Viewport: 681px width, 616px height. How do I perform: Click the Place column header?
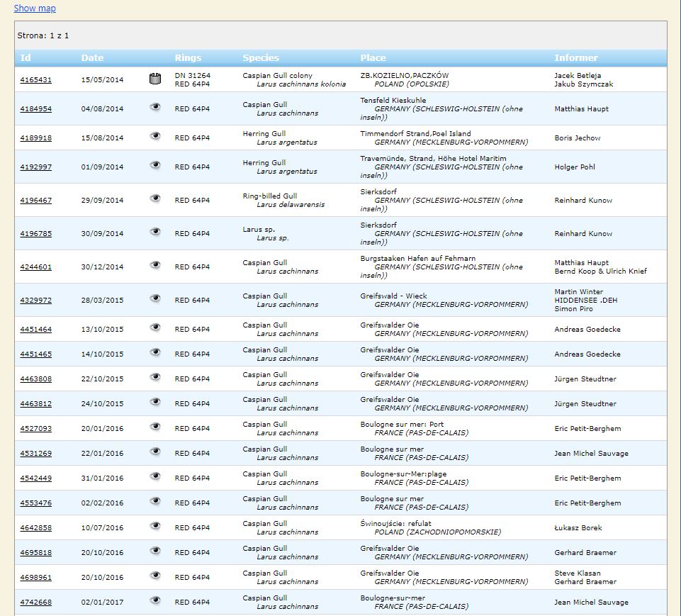coord(373,58)
